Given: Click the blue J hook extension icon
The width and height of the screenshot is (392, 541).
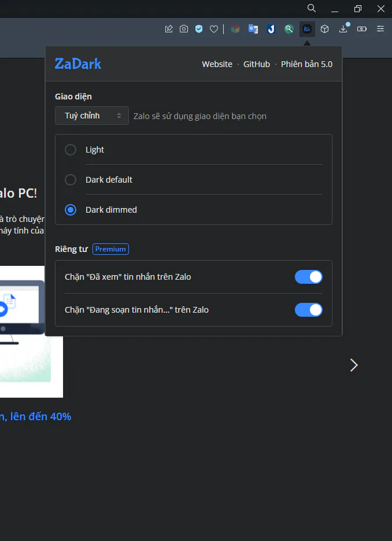Looking at the screenshot, I should tap(271, 29).
